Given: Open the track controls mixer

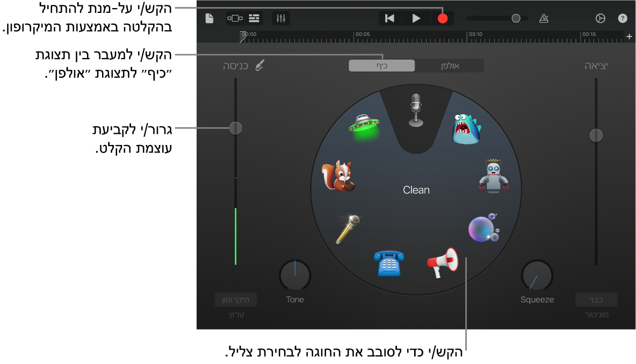Looking at the screenshot, I should click(x=281, y=18).
